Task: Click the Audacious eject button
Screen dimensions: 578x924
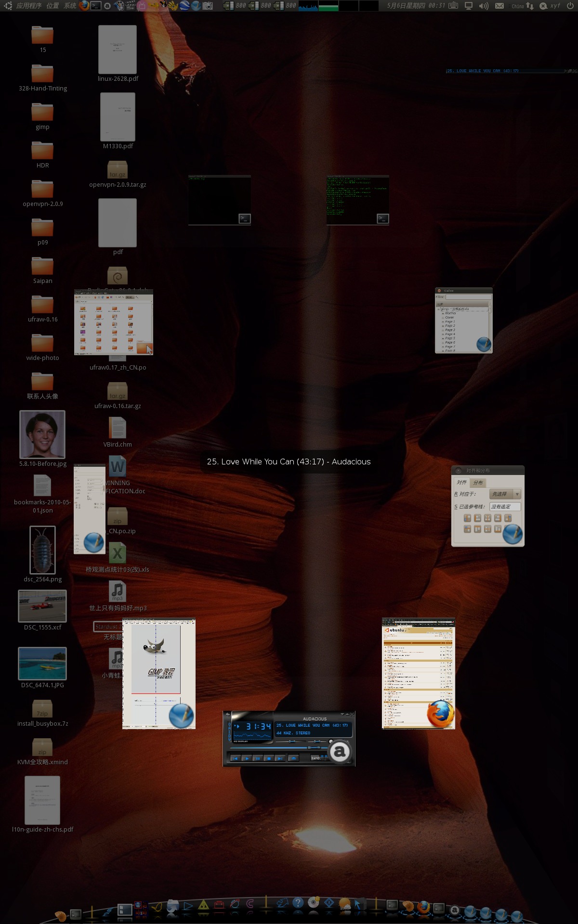Action: pyautogui.click(x=293, y=758)
